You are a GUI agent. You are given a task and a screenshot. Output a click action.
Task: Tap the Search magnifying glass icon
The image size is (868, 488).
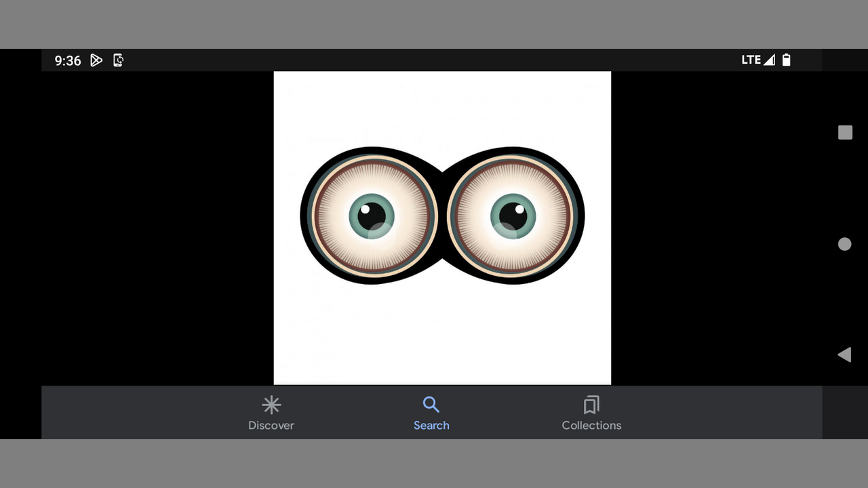(x=431, y=405)
